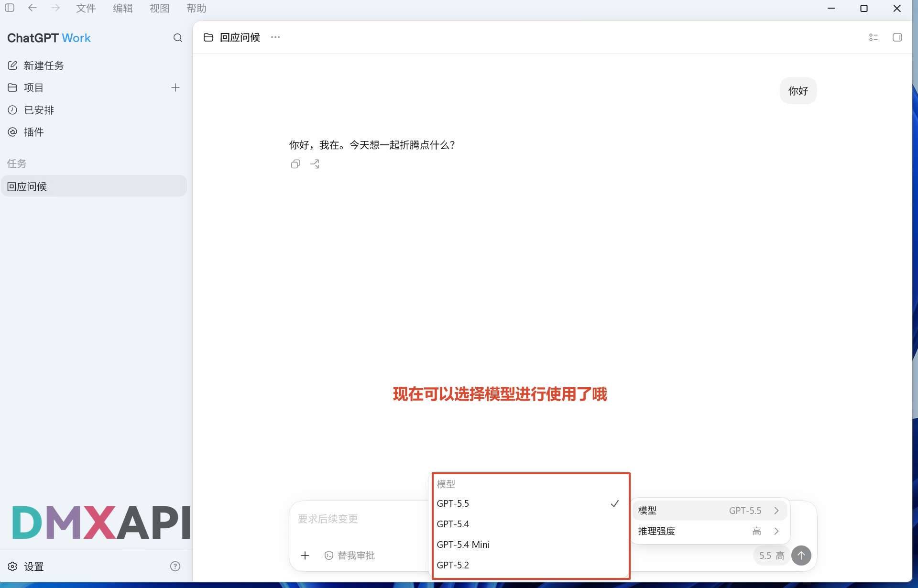The image size is (918, 588).
Task: Open 设置 settings
Action: (26, 566)
